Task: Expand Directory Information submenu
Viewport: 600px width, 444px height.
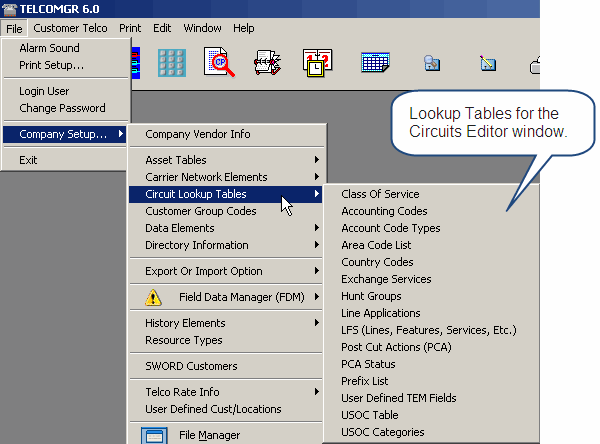Action: click(226, 245)
